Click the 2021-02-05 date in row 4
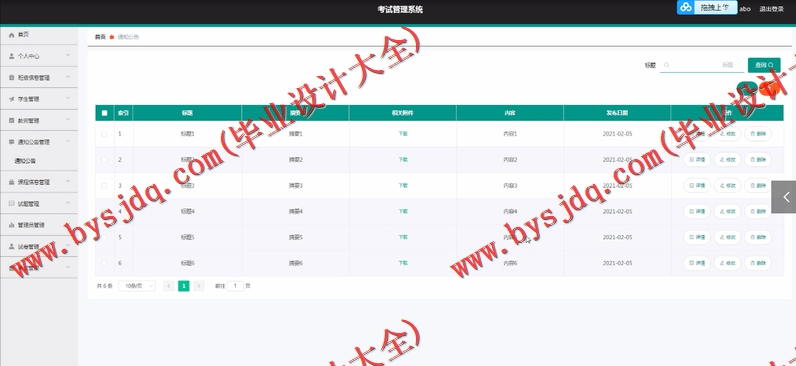The image size is (796, 366). tap(617, 211)
